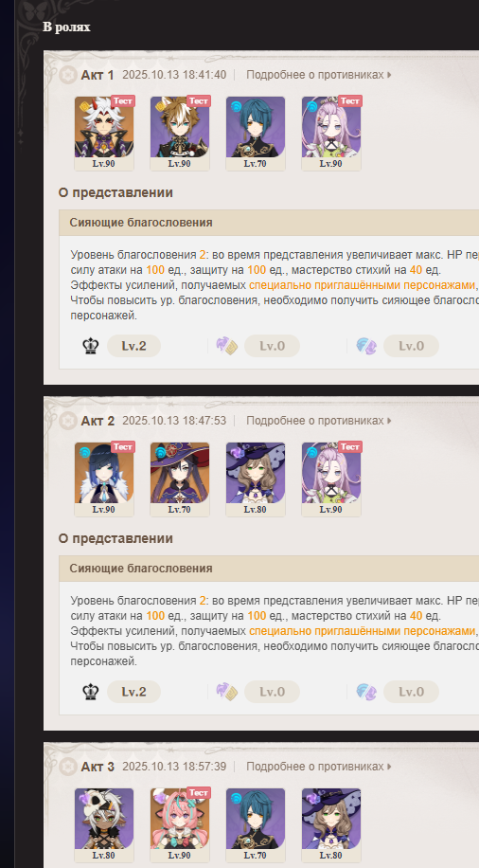
Task: Click blue crystal blessing icon in Act 1
Action: (x=366, y=346)
